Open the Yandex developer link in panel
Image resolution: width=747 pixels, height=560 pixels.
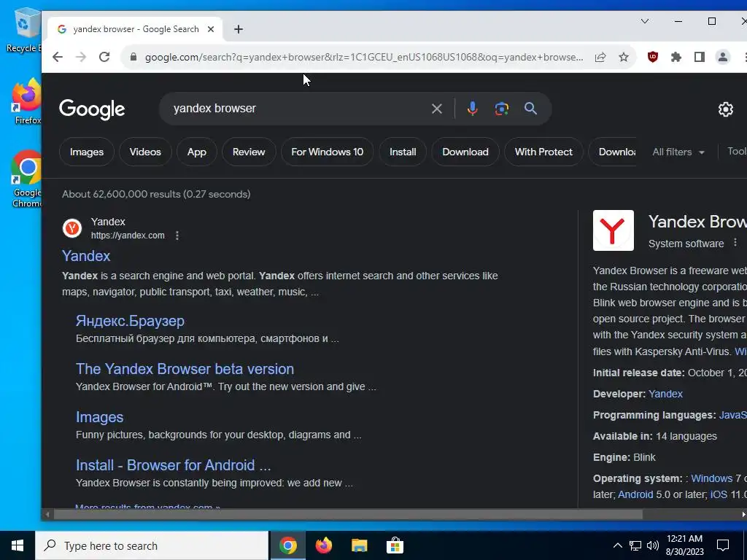click(665, 394)
